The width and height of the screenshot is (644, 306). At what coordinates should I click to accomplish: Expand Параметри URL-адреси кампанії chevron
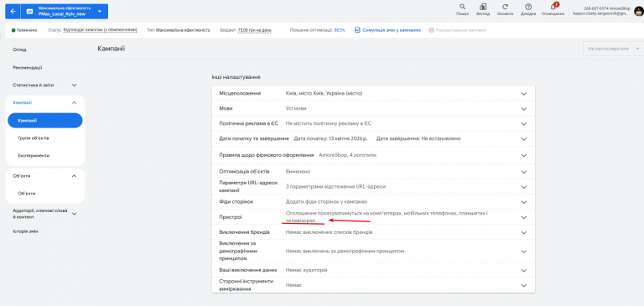(523, 187)
